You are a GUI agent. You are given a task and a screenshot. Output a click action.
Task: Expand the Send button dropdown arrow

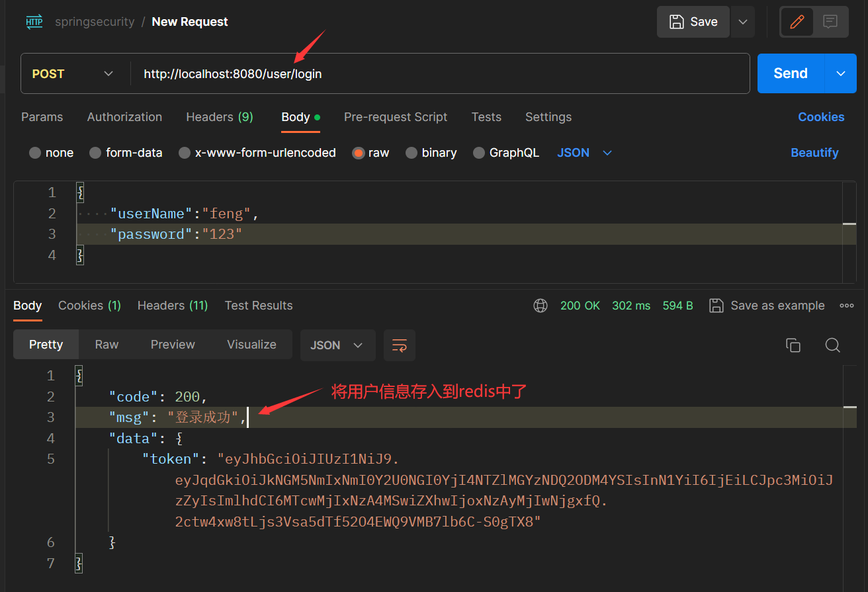coord(841,73)
